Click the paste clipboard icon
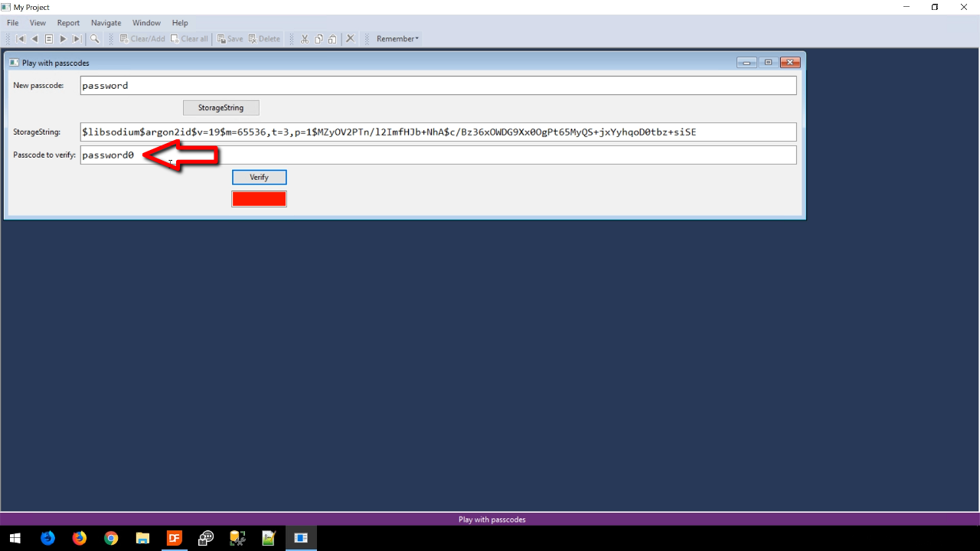The image size is (980, 551). [x=332, y=39]
